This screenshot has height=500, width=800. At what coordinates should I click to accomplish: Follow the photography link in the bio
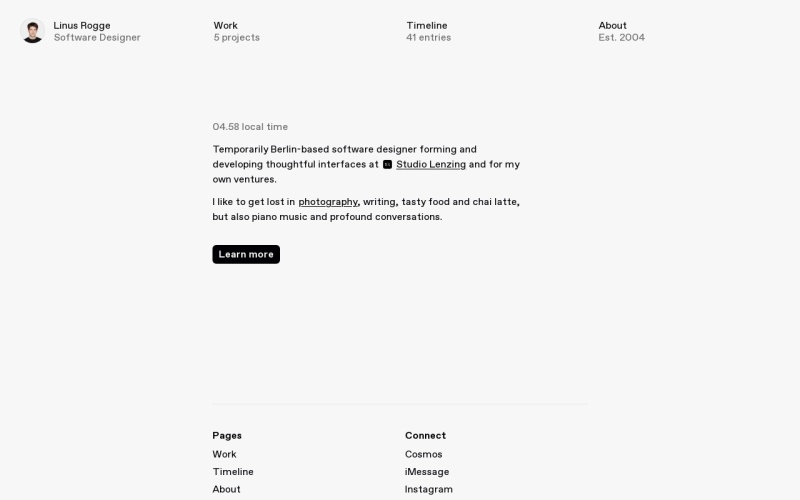(x=328, y=202)
